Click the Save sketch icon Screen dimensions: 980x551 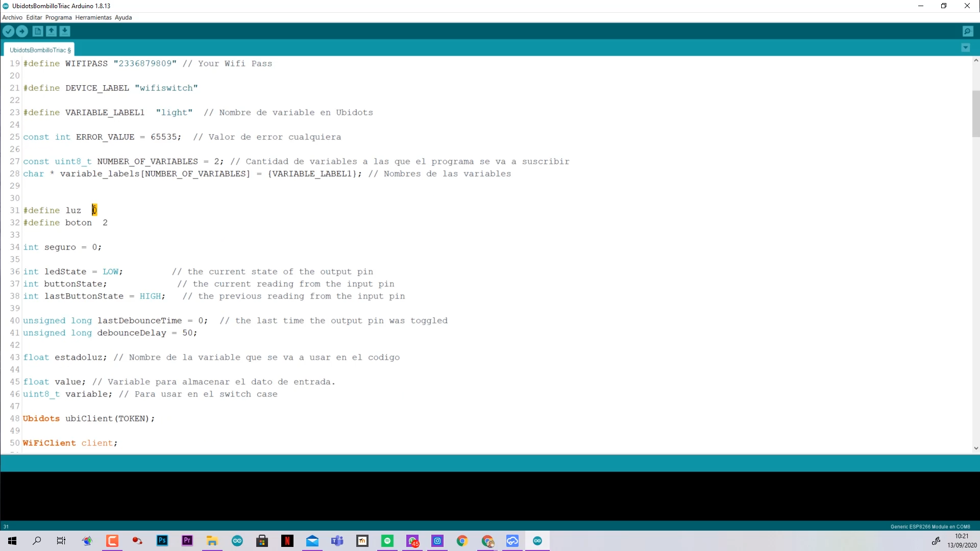(x=65, y=31)
